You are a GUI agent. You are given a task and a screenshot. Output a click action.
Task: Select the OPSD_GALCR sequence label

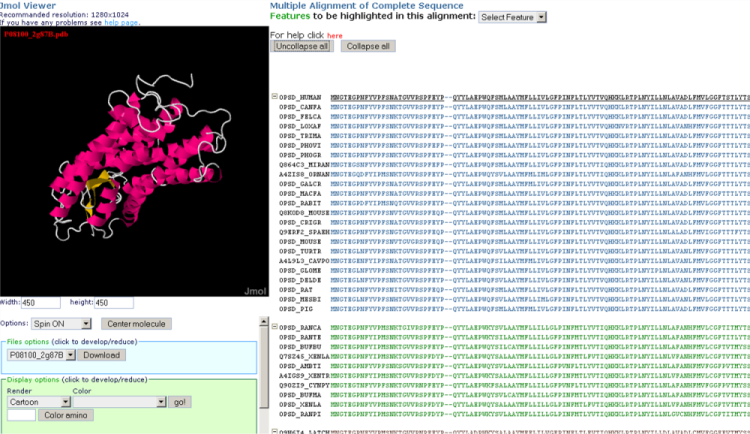pos(300,184)
